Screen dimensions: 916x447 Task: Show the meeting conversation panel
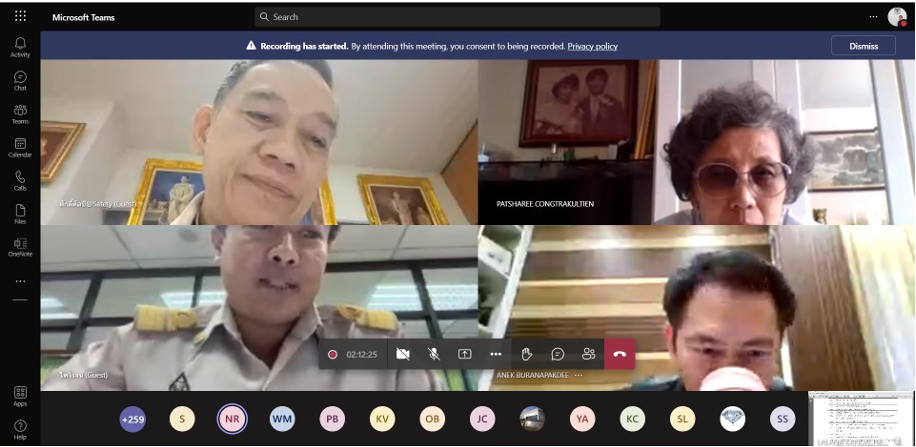tap(557, 354)
